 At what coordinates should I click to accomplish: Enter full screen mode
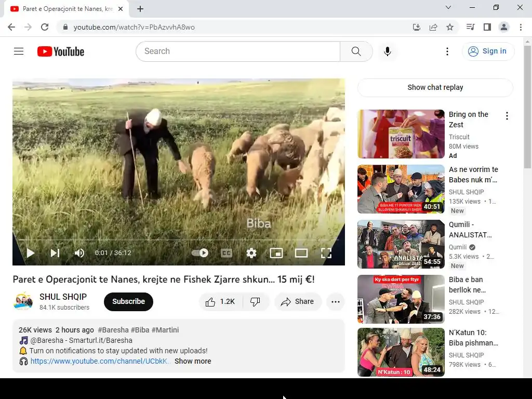[326, 253]
